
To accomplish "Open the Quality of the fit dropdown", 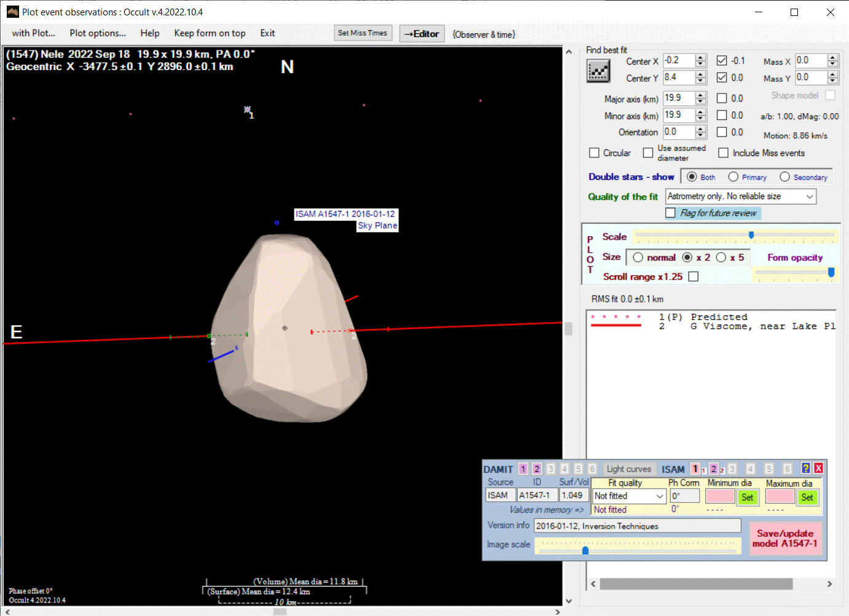I will [x=810, y=196].
